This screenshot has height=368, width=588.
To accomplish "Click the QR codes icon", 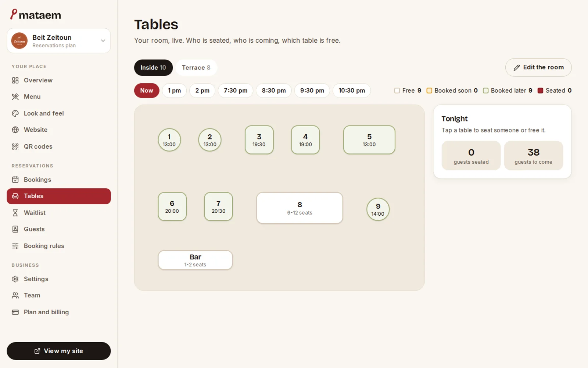I will click(15, 146).
